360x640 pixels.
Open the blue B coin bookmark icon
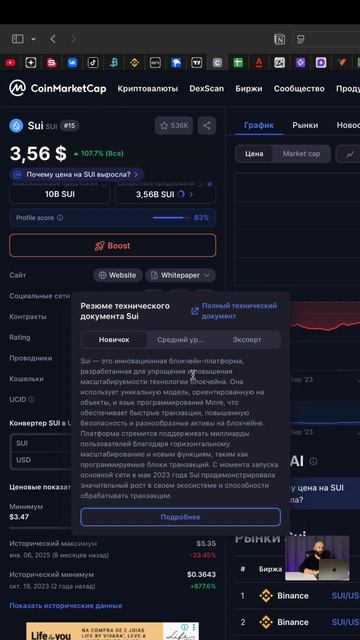point(114,62)
